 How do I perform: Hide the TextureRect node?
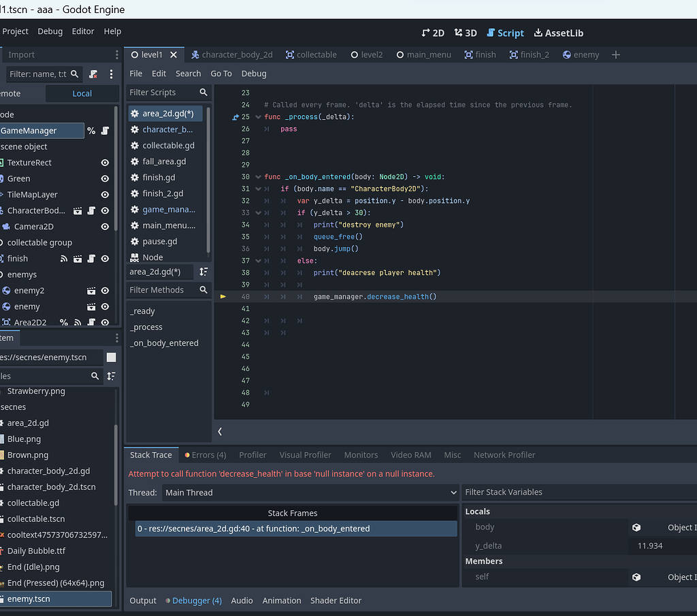click(105, 162)
